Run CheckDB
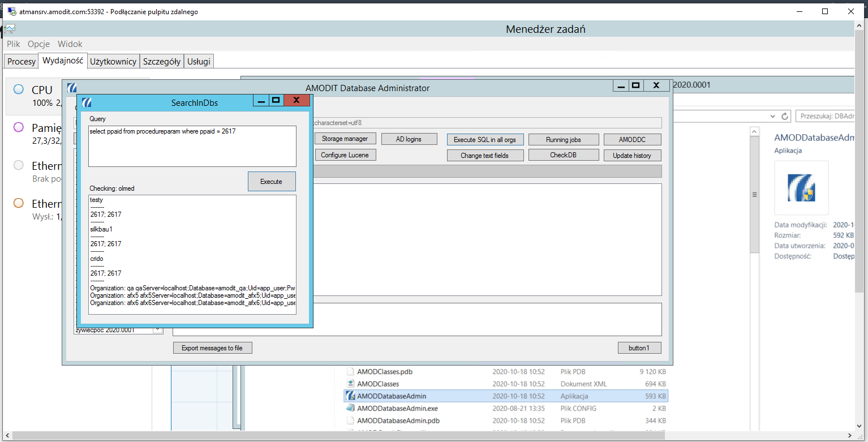This screenshot has height=442, width=868. tap(563, 155)
